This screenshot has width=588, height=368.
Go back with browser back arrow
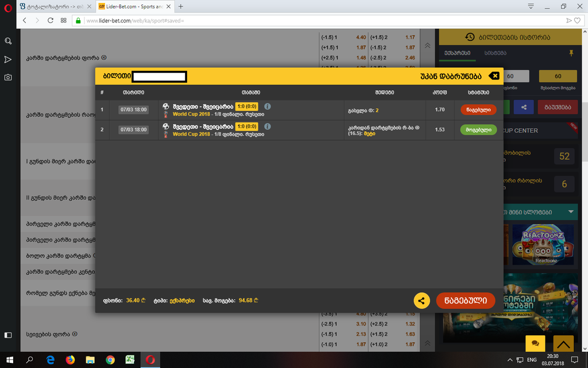tap(25, 21)
